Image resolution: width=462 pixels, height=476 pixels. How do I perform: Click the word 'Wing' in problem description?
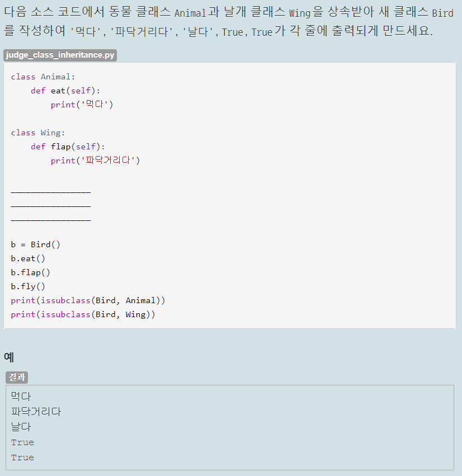coord(300,13)
